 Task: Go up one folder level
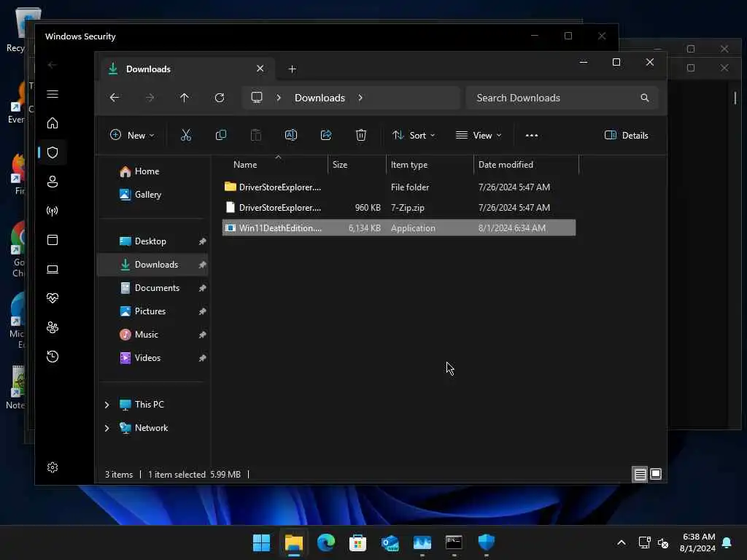185,98
